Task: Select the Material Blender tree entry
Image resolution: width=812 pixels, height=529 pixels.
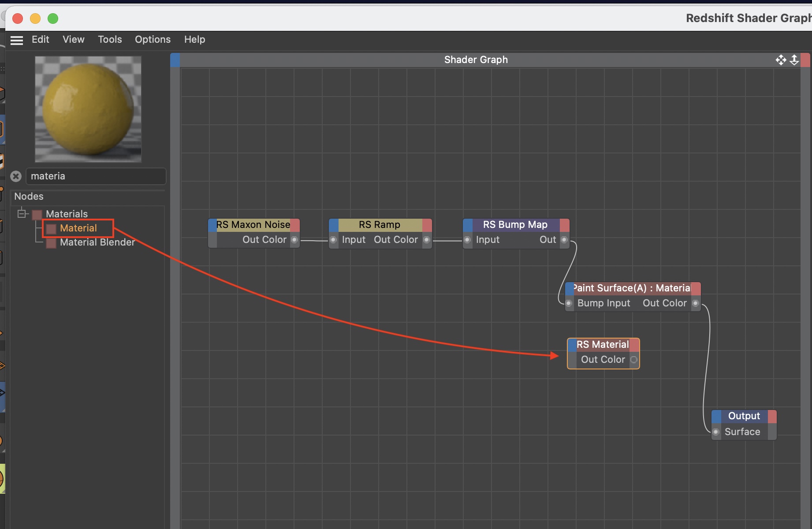Action: tap(97, 242)
